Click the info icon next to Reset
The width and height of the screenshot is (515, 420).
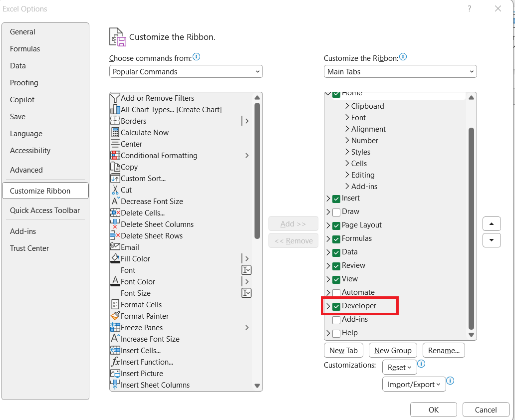421,364
